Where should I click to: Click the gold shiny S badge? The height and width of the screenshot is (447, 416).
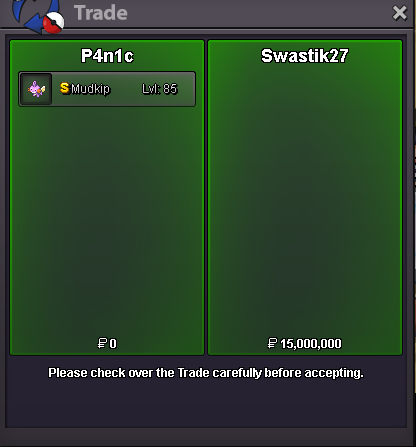(64, 88)
